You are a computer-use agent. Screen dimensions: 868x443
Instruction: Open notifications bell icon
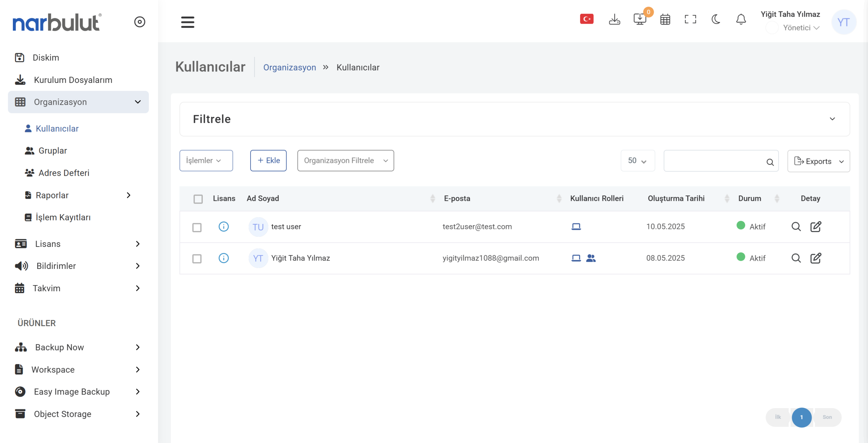pos(741,19)
